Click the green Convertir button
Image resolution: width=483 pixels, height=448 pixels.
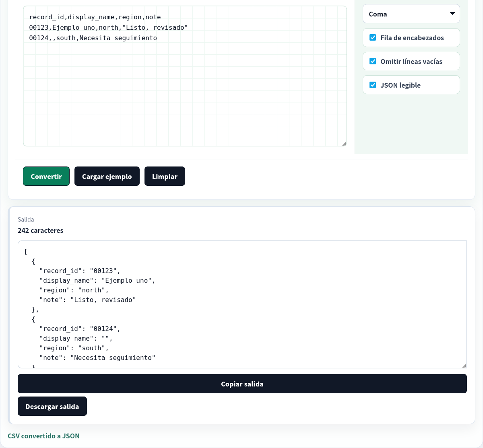(x=46, y=176)
